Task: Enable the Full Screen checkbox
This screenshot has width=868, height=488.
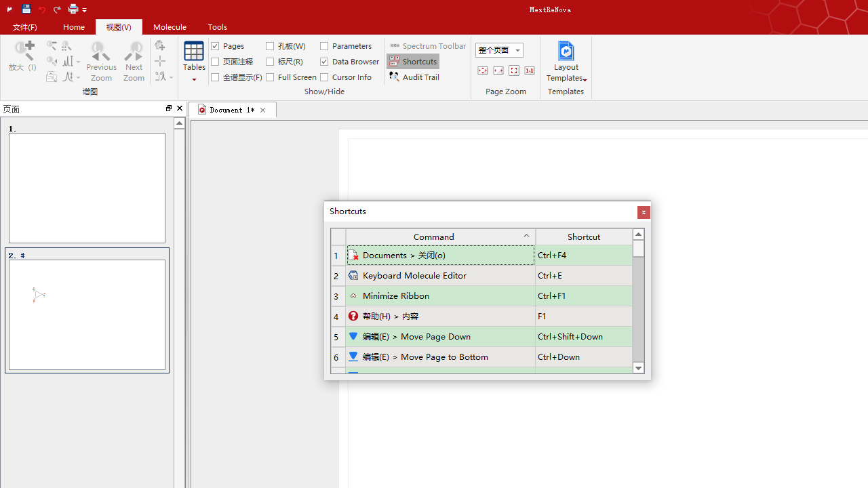Action: (271, 77)
